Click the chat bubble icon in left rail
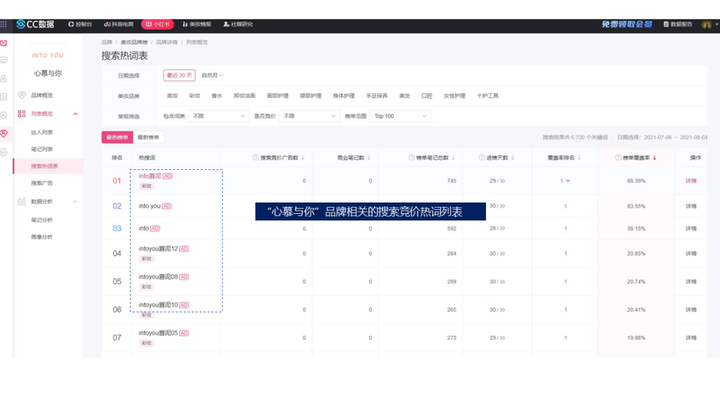The width and height of the screenshot is (720, 405). 4,60
